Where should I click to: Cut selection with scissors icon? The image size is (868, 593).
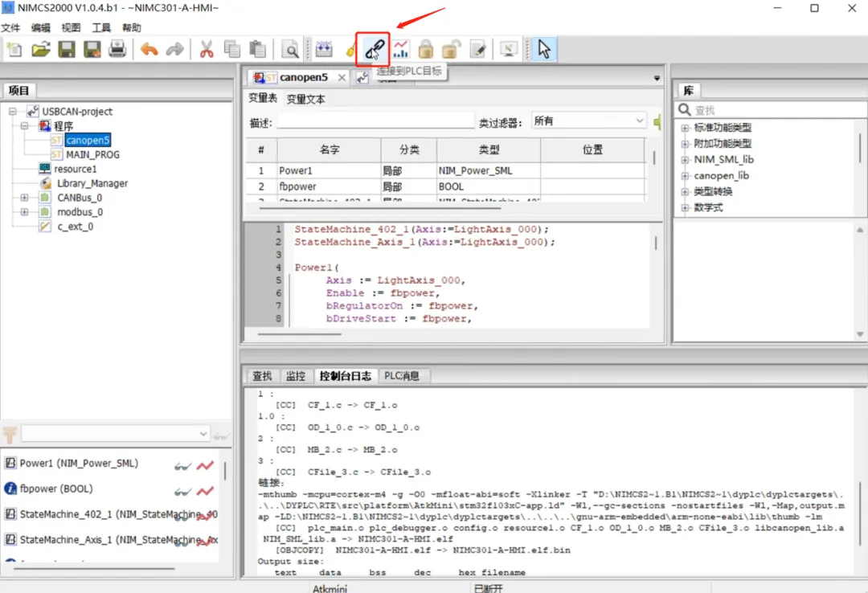point(207,49)
